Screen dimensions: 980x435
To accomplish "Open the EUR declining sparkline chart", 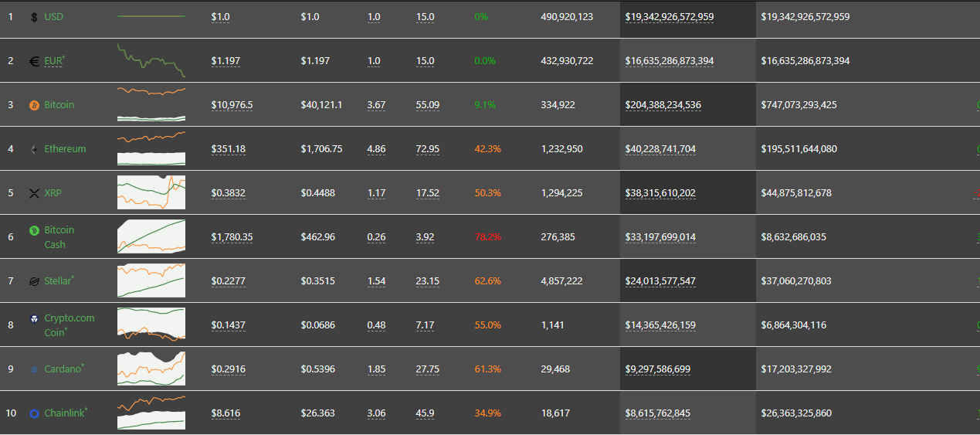I will pyautogui.click(x=151, y=60).
